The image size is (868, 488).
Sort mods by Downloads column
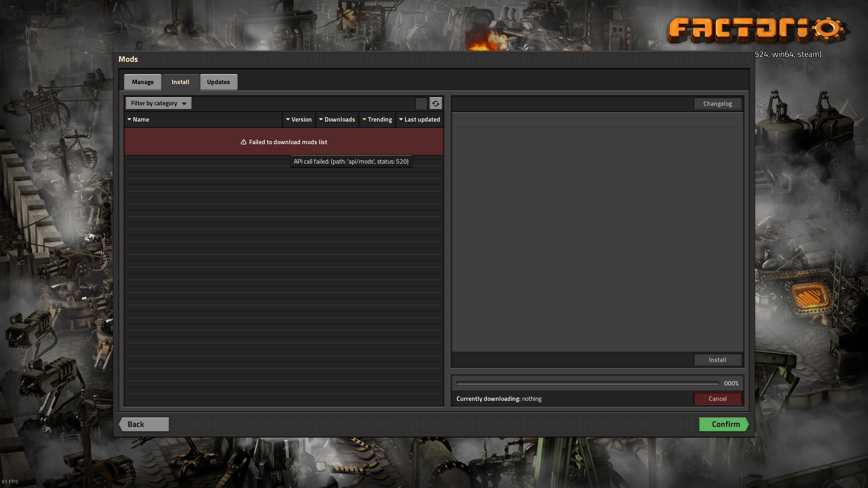tap(337, 119)
